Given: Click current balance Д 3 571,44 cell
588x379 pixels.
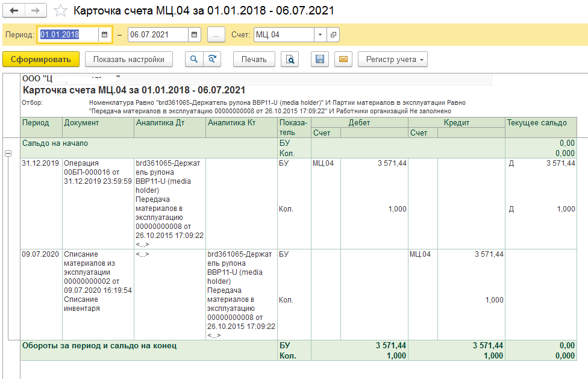Looking at the screenshot, I should (x=541, y=163).
